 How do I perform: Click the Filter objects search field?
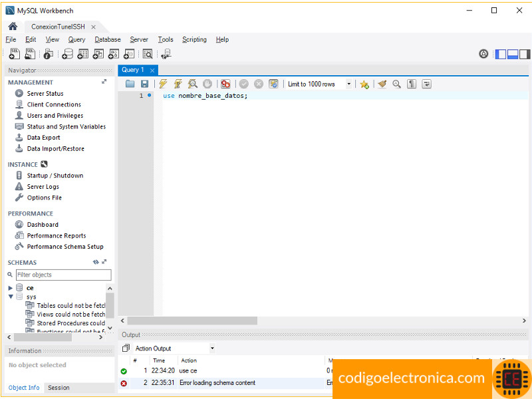point(63,275)
